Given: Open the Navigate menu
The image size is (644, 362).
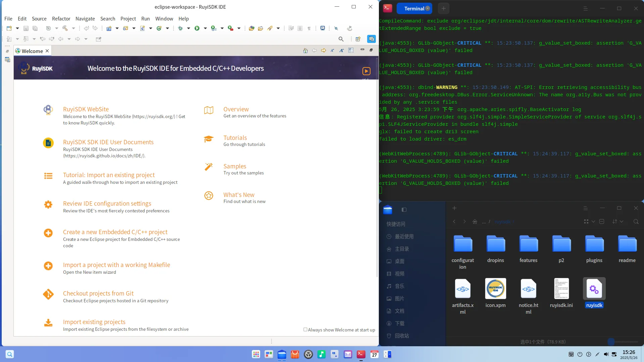Looking at the screenshot, I should pyautogui.click(x=85, y=19).
